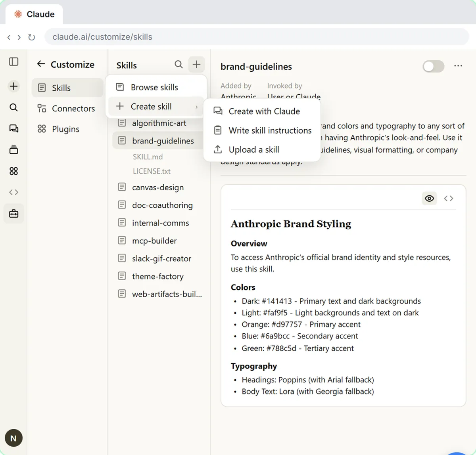Select the Claude browser tab
This screenshot has height=455, width=476.
pyautogui.click(x=34, y=14)
